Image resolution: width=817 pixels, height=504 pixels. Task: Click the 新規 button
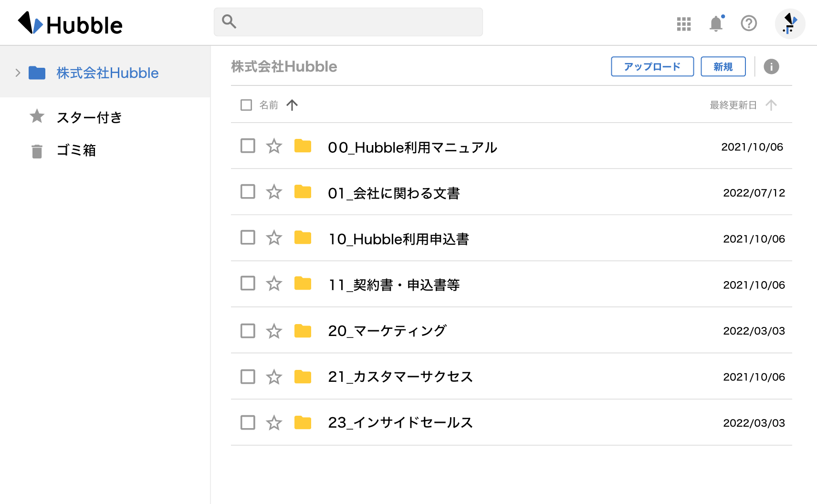pyautogui.click(x=723, y=66)
